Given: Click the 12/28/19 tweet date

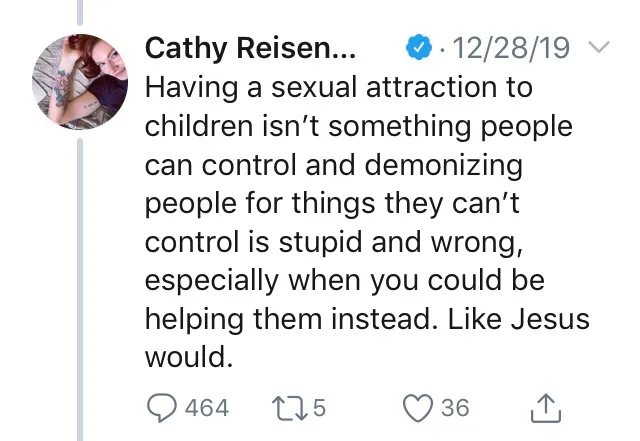Looking at the screenshot, I should click(x=511, y=48).
